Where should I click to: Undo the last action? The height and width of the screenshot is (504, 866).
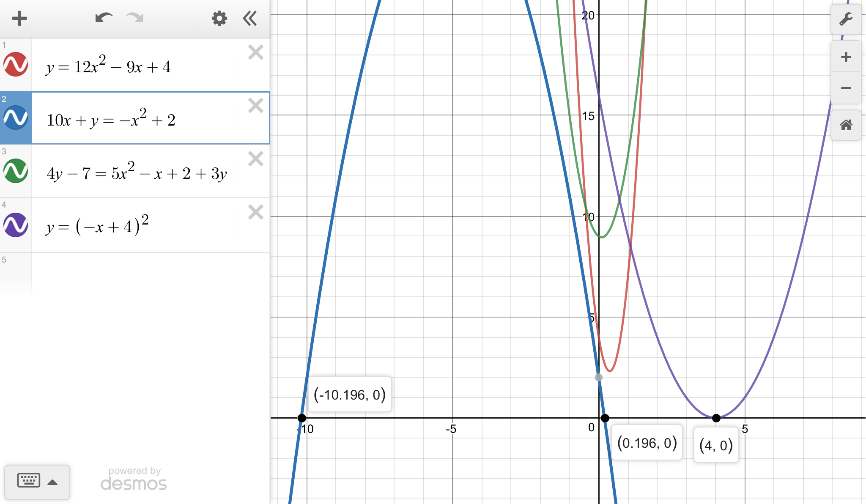(x=103, y=18)
